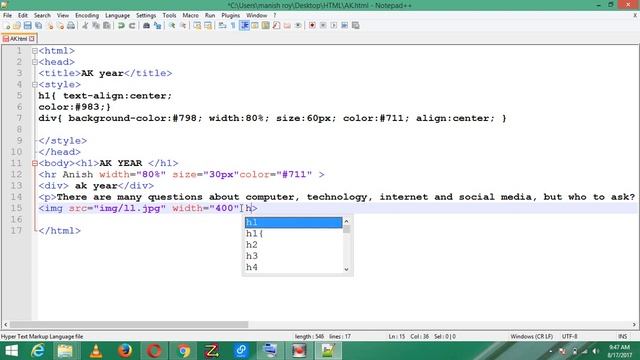Click the INS status bar indicator
This screenshot has width=640, height=360.
(622, 336)
